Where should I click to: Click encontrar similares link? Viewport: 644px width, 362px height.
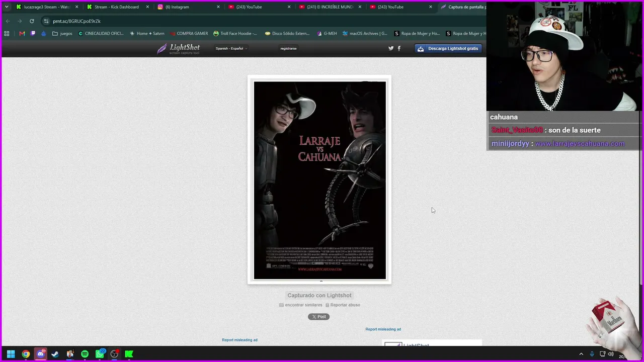click(301, 305)
